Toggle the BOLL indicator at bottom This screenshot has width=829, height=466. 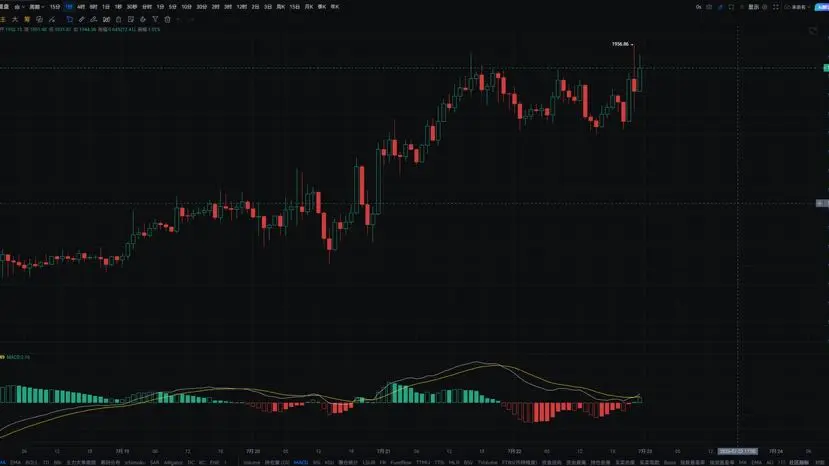click(31, 462)
